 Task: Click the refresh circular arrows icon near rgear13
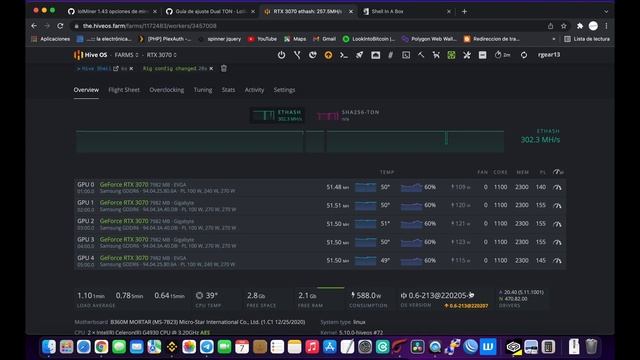524,55
